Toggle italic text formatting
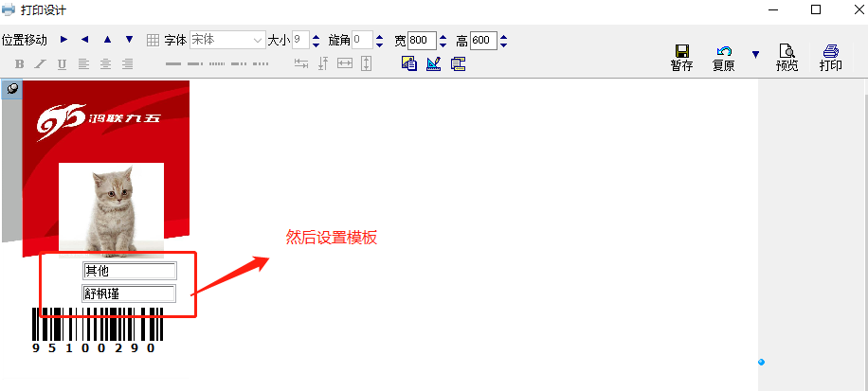 [x=40, y=64]
